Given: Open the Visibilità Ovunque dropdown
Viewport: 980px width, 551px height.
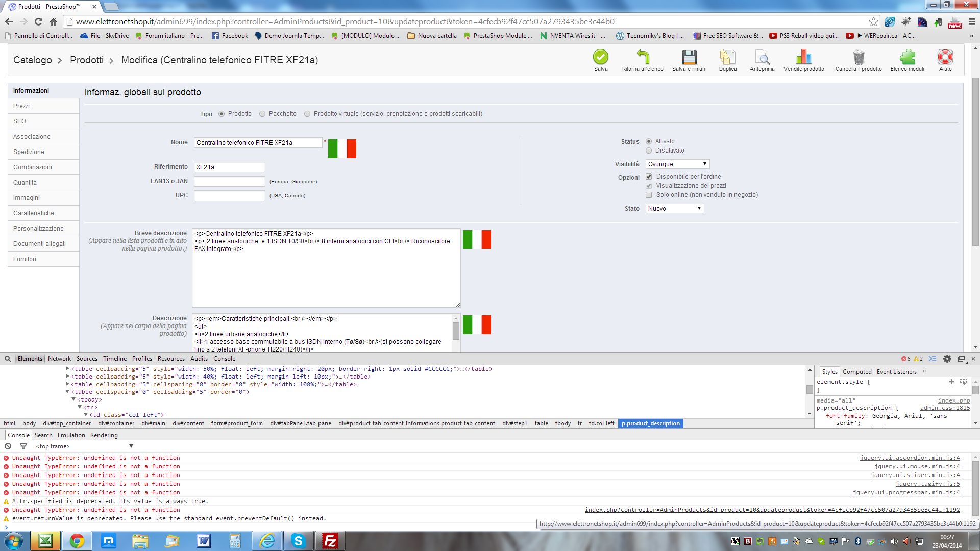Looking at the screenshot, I should [677, 164].
